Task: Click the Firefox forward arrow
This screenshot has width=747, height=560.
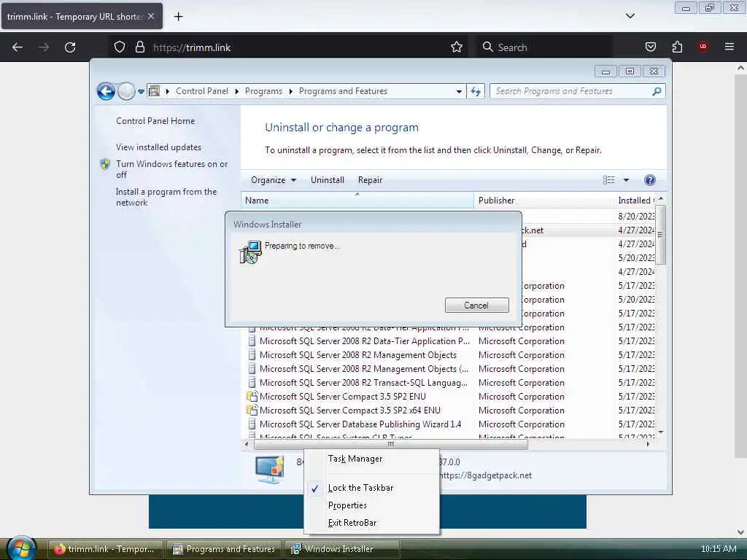Action: click(x=43, y=47)
